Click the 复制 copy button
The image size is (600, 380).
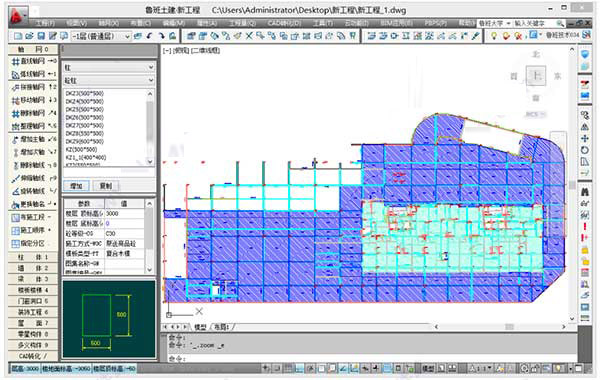pyautogui.click(x=106, y=186)
